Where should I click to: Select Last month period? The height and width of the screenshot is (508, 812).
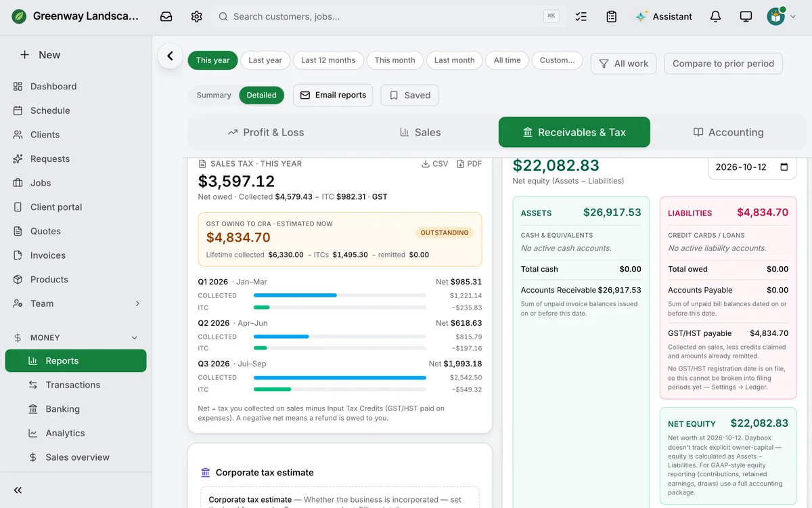(455, 60)
